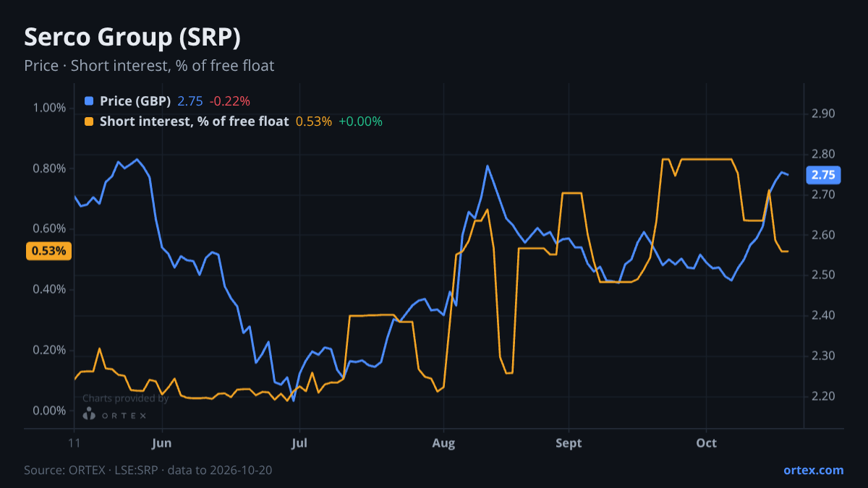
Task: Click the blue Price (GBP) legend swatch
Action: [89, 101]
